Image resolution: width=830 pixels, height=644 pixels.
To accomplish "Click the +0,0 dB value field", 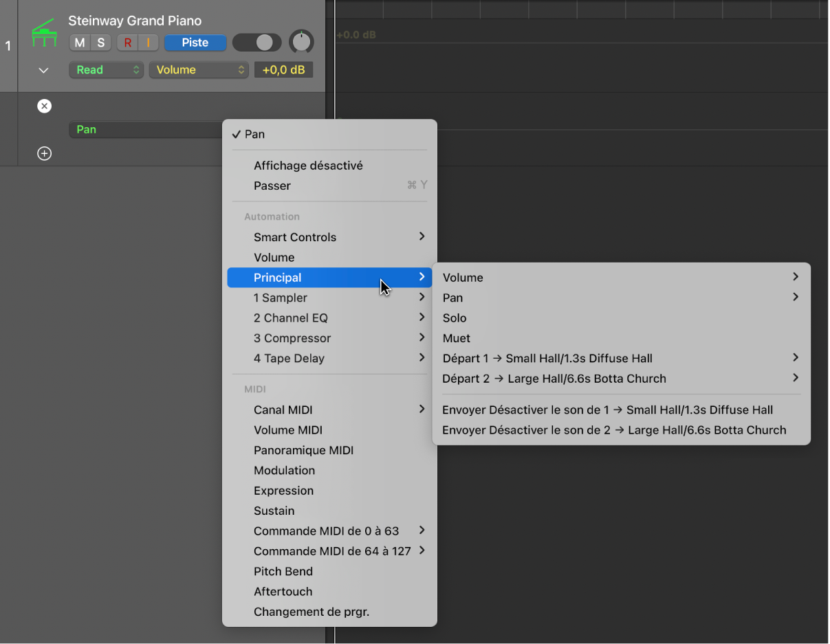I will point(283,70).
